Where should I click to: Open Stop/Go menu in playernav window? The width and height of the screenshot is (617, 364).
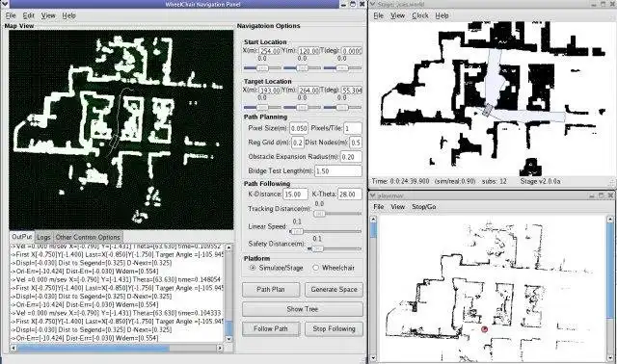[x=424, y=207]
